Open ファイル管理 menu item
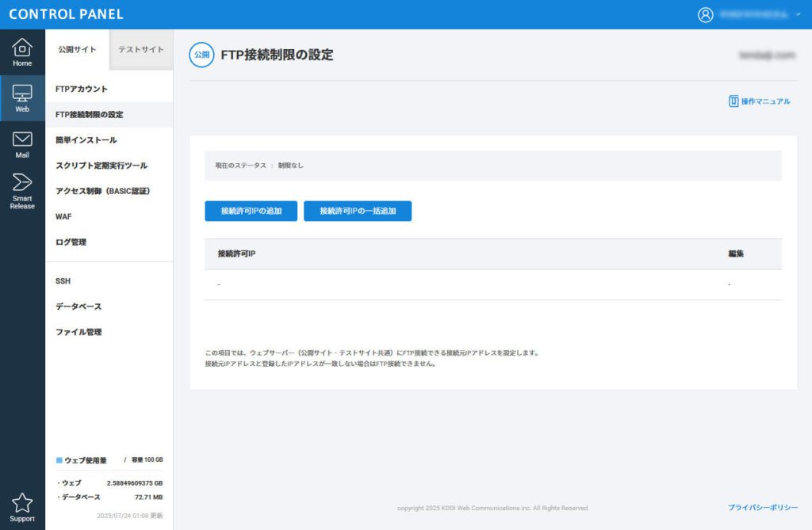Viewport: 812px width, 530px height. pos(109,332)
